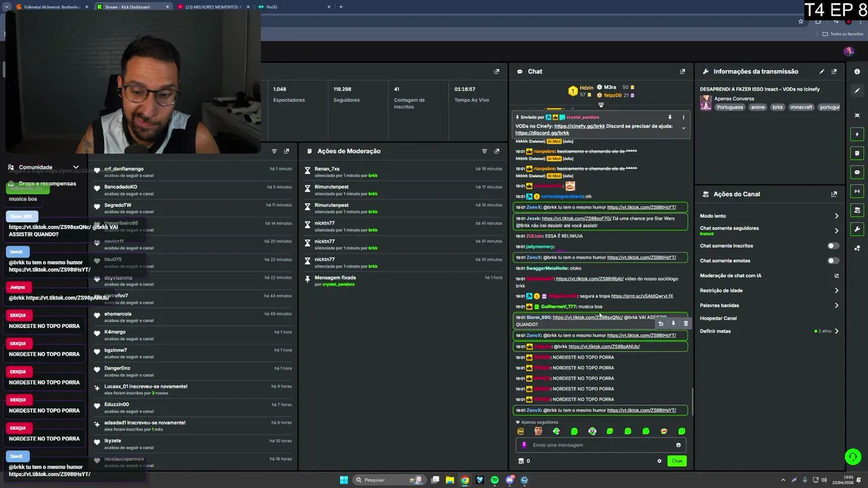Pop out the stream stats panel

pyautogui.click(x=496, y=71)
